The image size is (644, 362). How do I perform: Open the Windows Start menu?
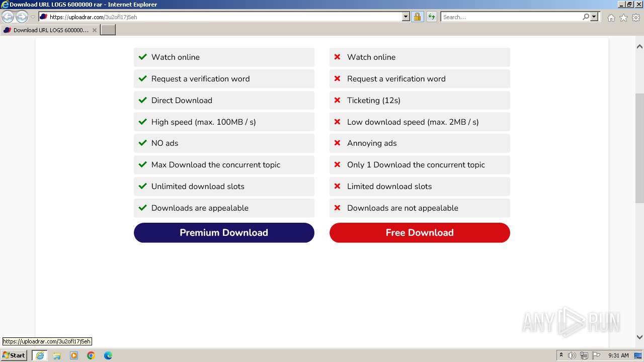click(14, 355)
